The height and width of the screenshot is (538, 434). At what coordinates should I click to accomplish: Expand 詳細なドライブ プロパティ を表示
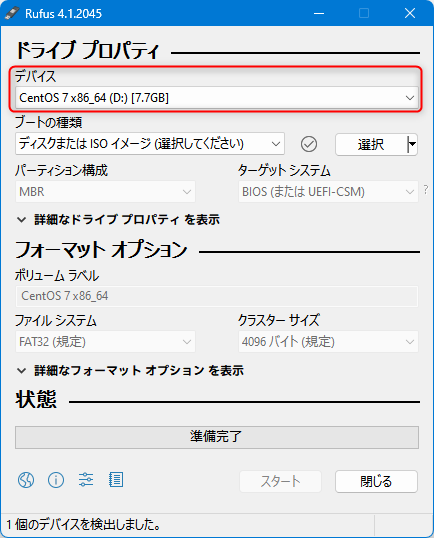click(119, 220)
